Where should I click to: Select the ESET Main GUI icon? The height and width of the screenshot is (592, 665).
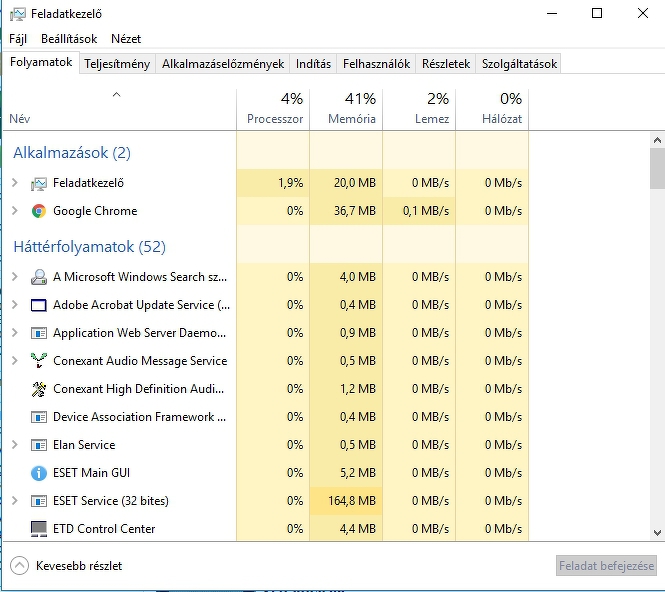39,473
